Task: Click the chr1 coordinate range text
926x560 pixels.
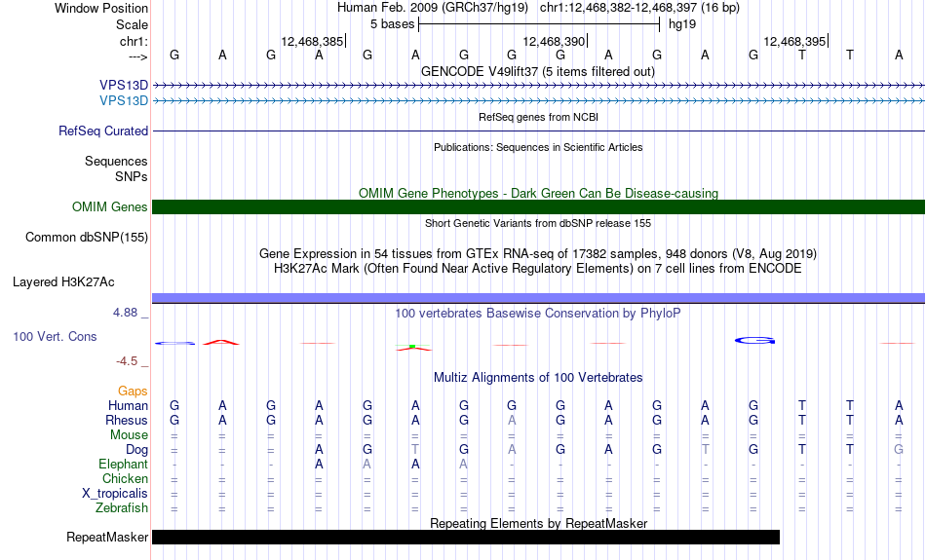Action: tap(639, 8)
